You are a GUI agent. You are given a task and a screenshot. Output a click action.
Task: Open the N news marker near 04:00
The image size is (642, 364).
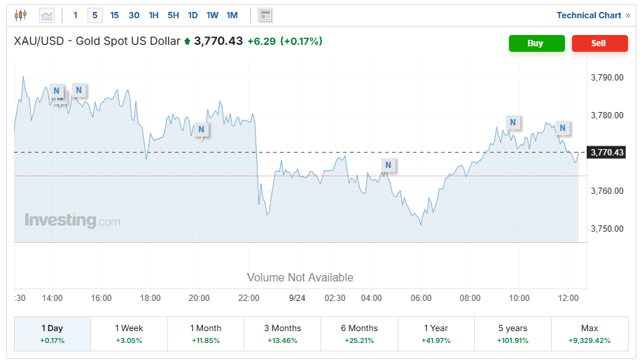[389, 165]
